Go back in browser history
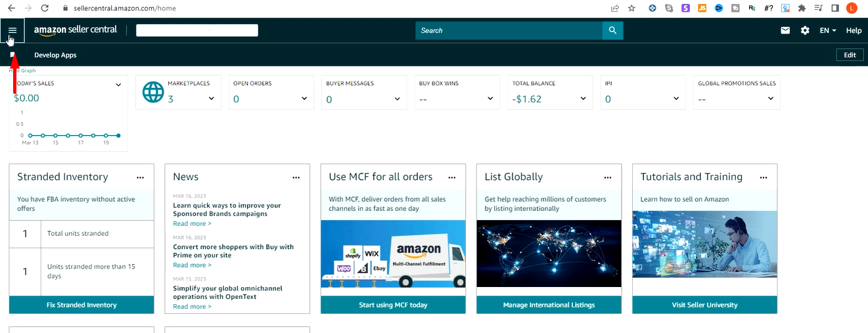This screenshot has height=333, width=868. coord(11,9)
